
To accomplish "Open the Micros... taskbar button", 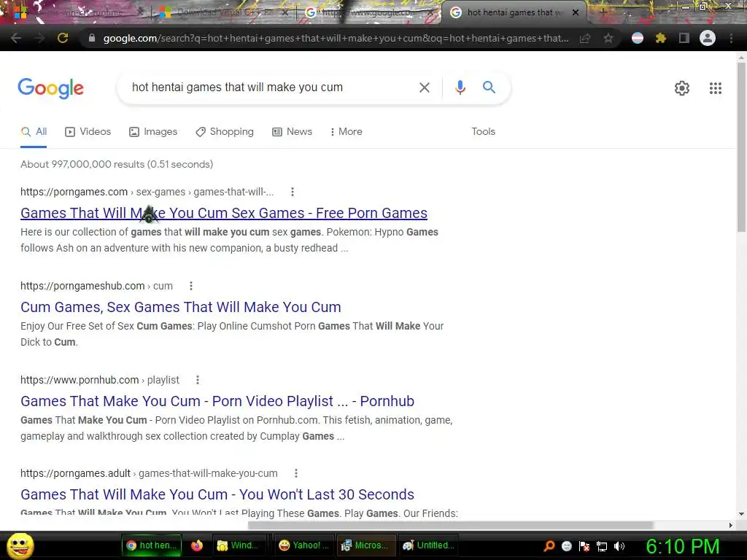I will 365,545.
